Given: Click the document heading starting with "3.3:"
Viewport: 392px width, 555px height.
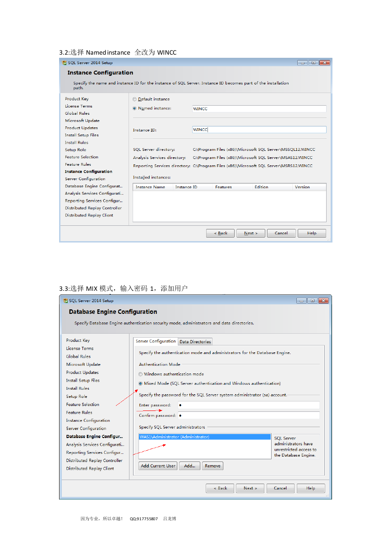Looking at the screenshot, I should [123, 288].
